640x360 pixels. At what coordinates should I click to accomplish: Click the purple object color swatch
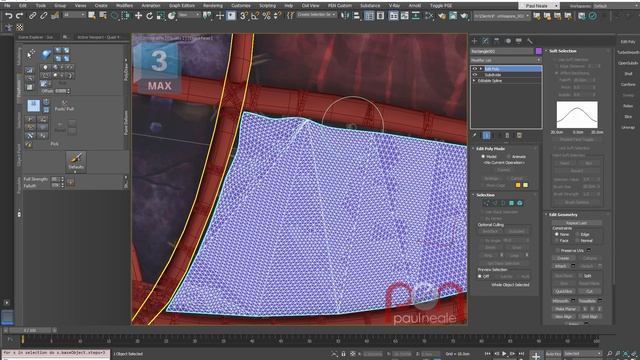(538, 51)
